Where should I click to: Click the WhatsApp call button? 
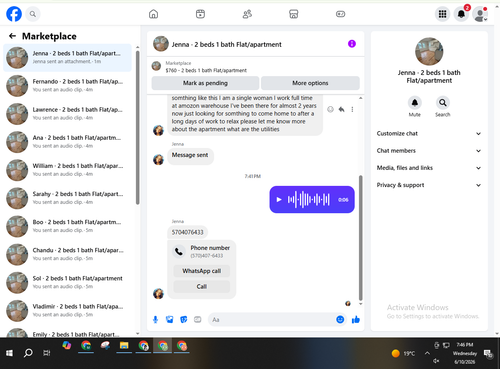[202, 271]
